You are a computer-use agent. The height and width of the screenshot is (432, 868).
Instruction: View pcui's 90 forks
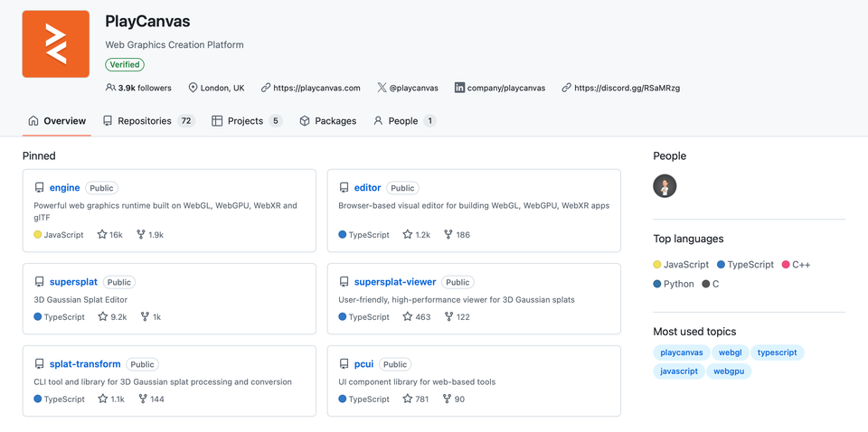(454, 399)
